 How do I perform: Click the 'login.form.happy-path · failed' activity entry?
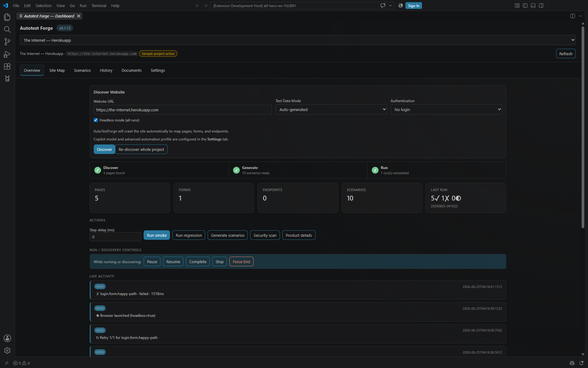(x=298, y=290)
